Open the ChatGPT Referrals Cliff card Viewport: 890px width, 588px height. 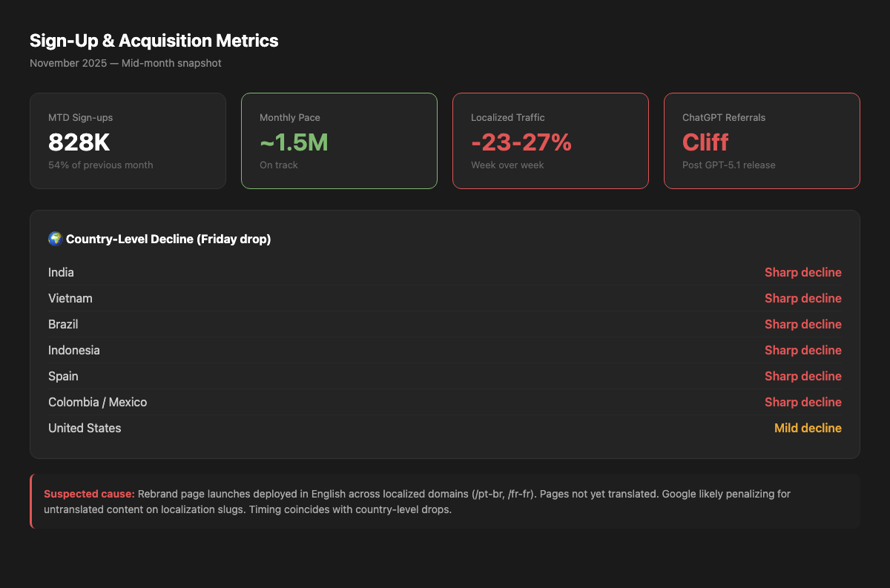[762, 141]
